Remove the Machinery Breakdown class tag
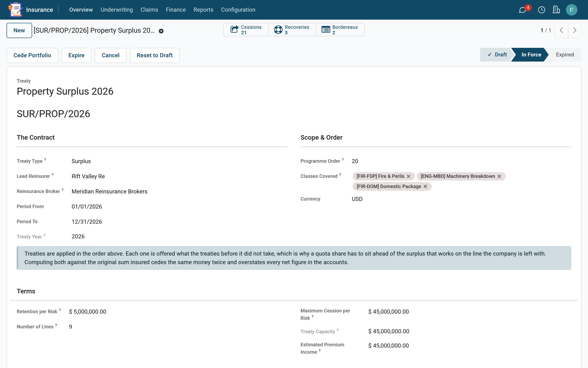 pyautogui.click(x=499, y=176)
